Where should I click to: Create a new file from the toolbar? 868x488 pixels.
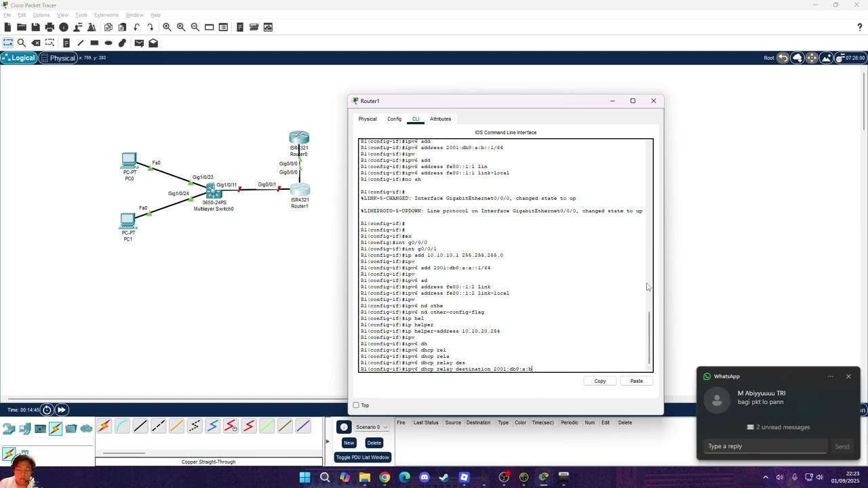7,27
